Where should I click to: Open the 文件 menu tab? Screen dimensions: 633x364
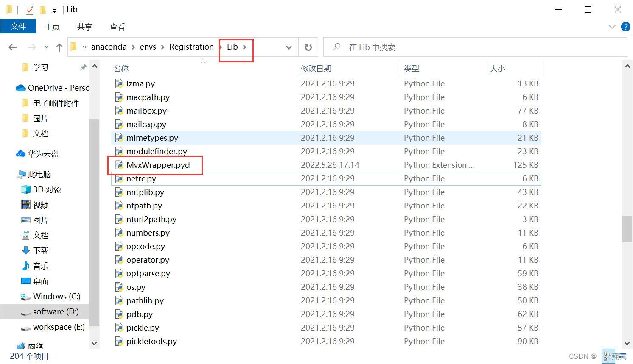(18, 27)
